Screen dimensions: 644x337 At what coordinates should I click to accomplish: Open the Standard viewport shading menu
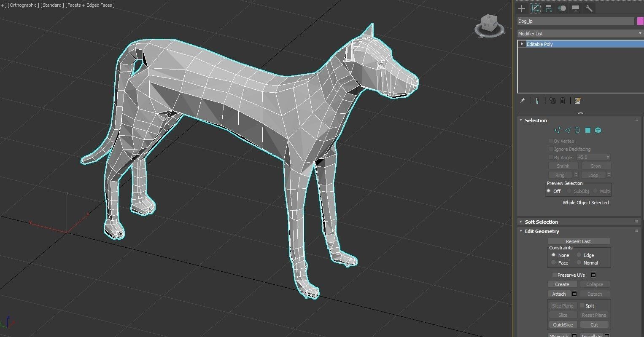52,5
